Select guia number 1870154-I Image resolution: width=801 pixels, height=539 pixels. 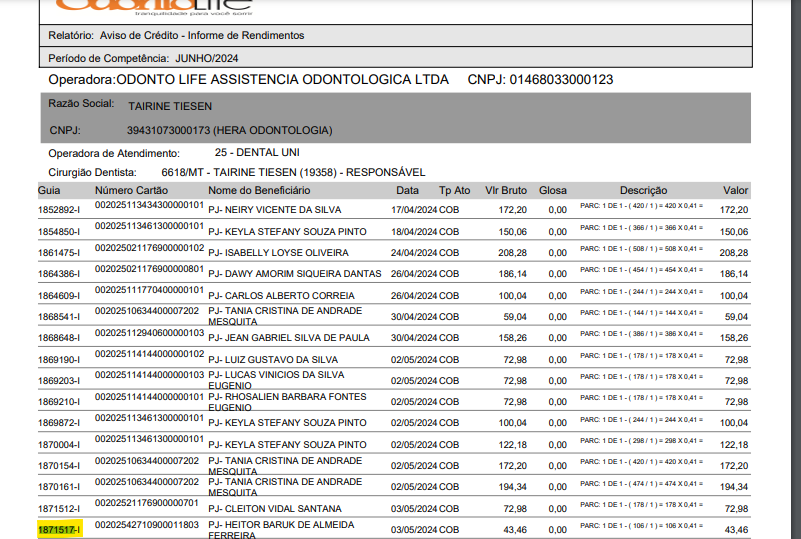pyautogui.click(x=59, y=466)
